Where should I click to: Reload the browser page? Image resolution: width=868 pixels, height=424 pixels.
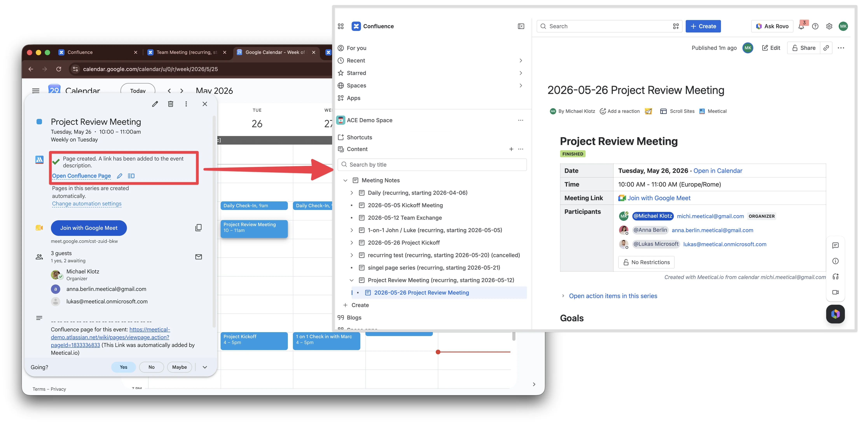(59, 69)
